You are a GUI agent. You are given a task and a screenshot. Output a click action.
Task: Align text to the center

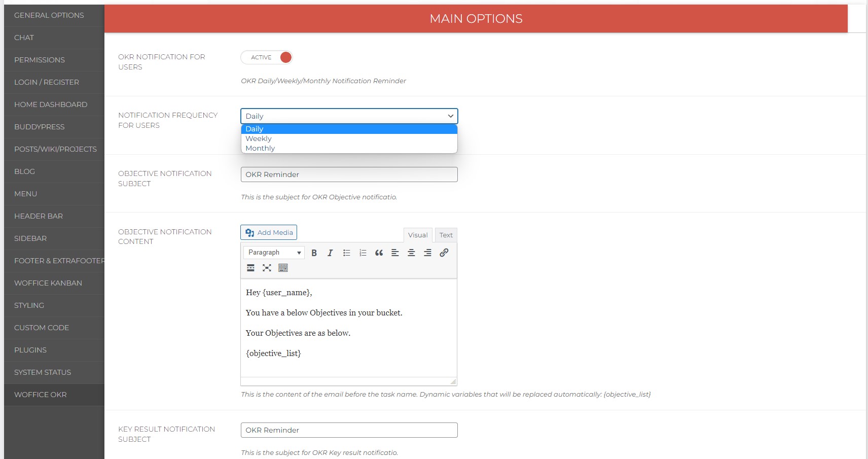coord(411,253)
